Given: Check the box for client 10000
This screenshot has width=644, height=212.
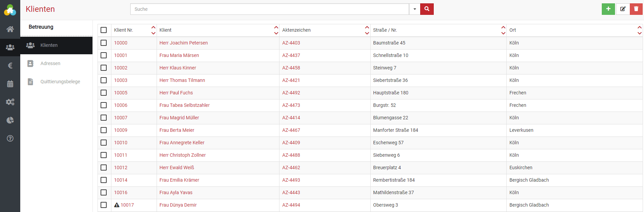Looking at the screenshot, I should pyautogui.click(x=104, y=43).
